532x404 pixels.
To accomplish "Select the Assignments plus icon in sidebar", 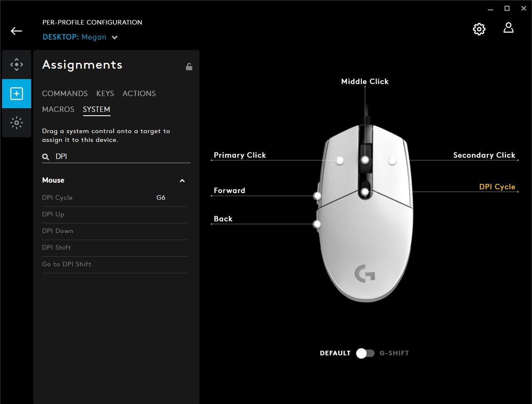I will [x=17, y=94].
